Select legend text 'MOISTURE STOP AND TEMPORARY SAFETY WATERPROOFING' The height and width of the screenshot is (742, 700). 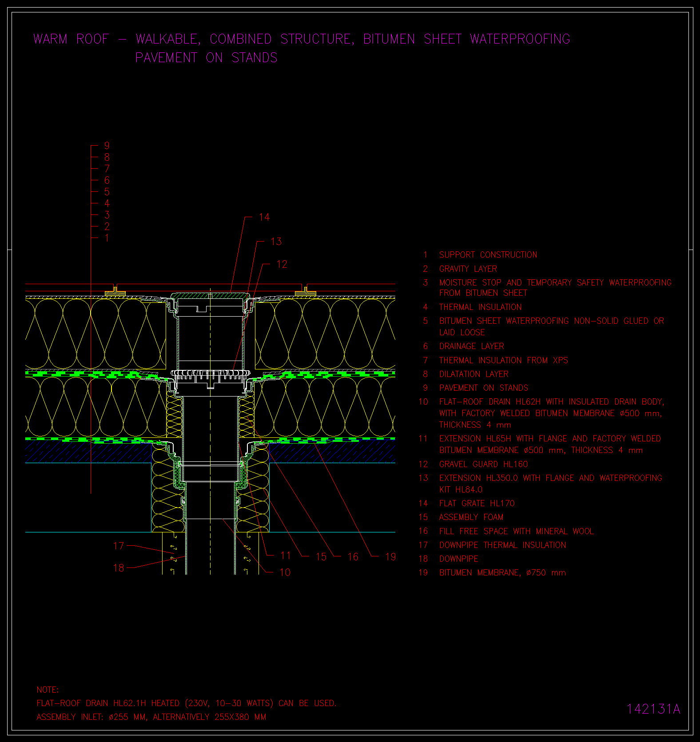coord(556,283)
